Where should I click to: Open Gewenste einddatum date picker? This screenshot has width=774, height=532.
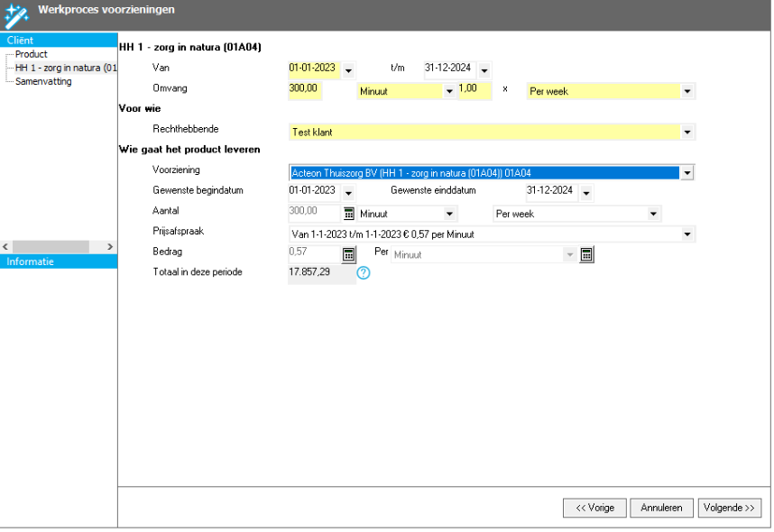(x=586, y=193)
